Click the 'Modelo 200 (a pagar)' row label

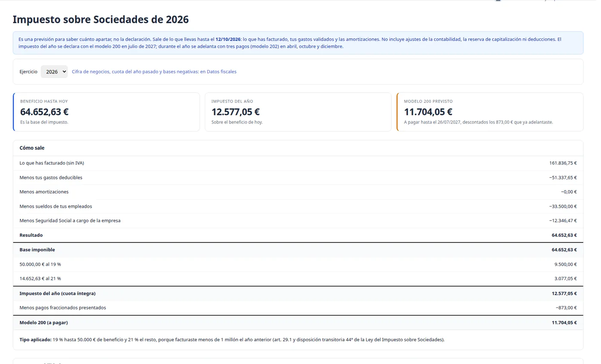tap(43, 323)
